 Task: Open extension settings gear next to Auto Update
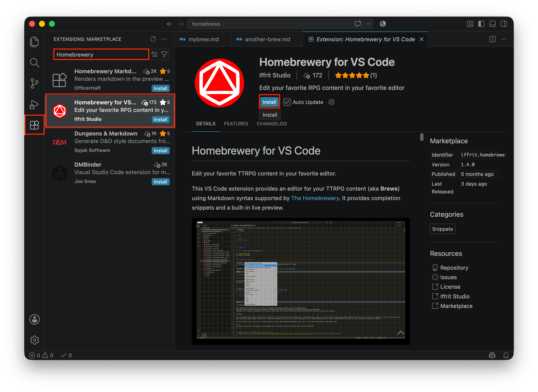331,102
